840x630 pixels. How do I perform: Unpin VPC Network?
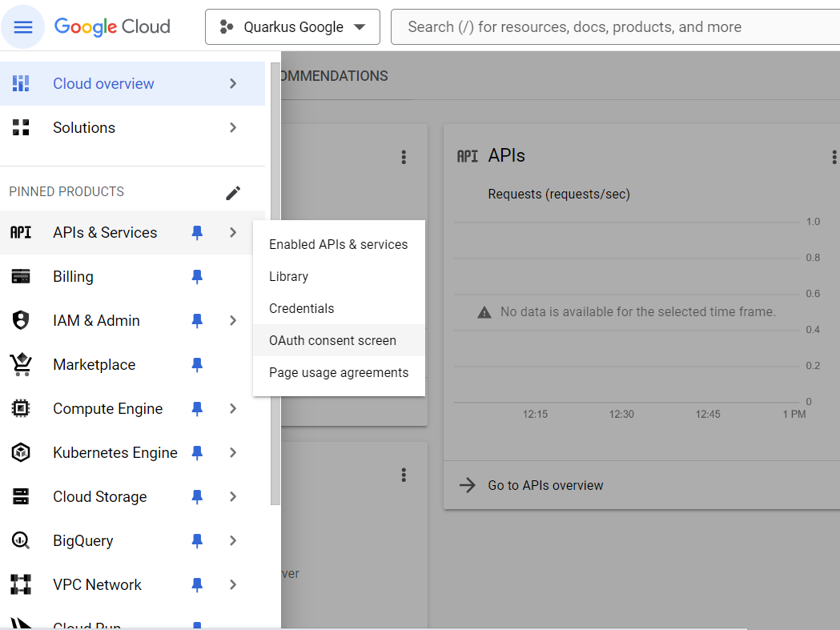(197, 584)
